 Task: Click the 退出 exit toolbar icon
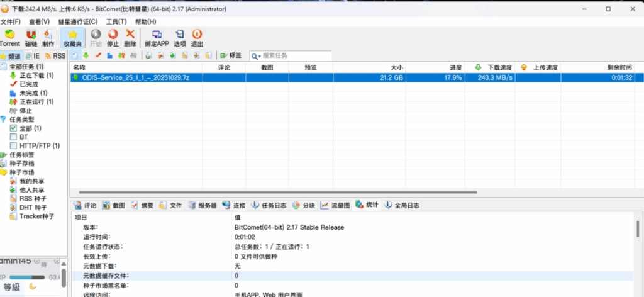click(197, 37)
